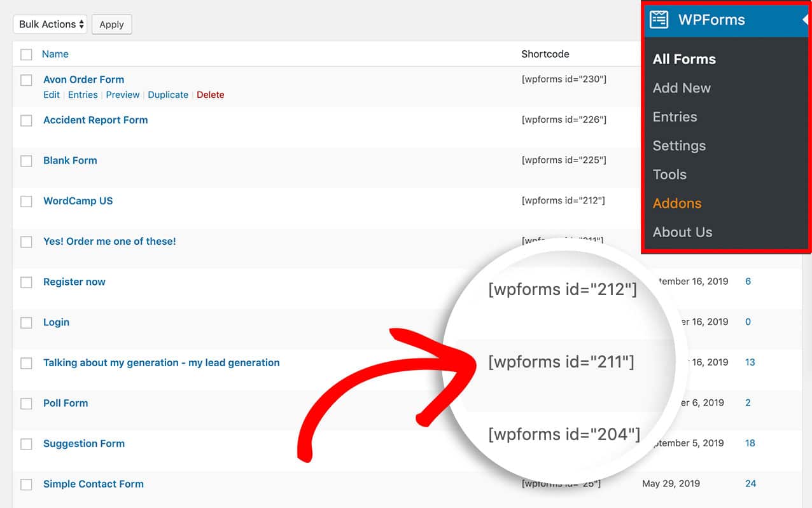Open the Poll Form link
This screenshot has height=508, width=812.
point(66,403)
